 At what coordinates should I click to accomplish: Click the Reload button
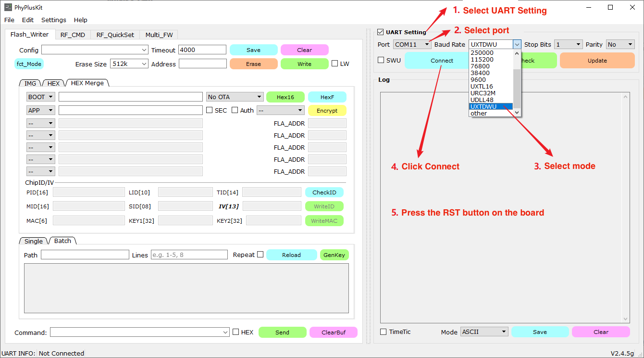pyautogui.click(x=291, y=255)
